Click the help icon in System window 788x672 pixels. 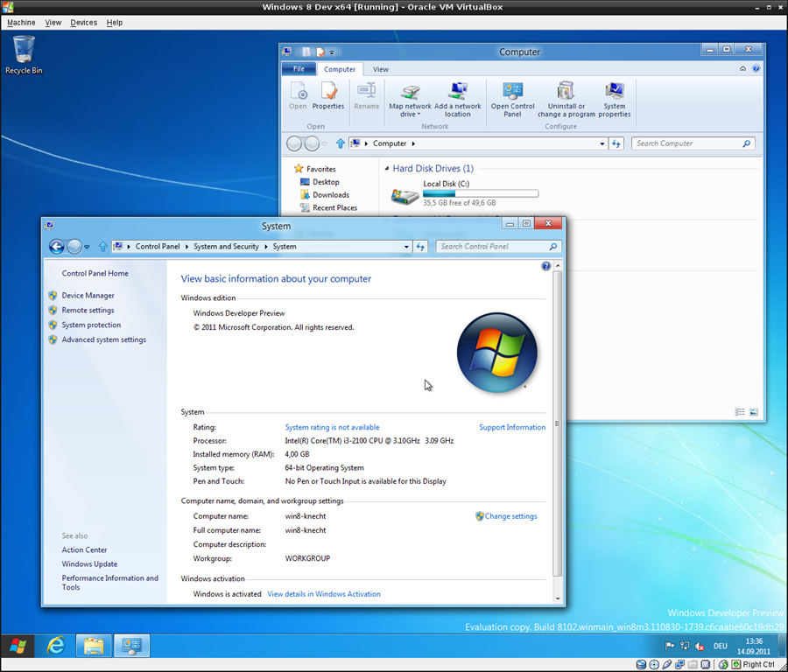(545, 266)
